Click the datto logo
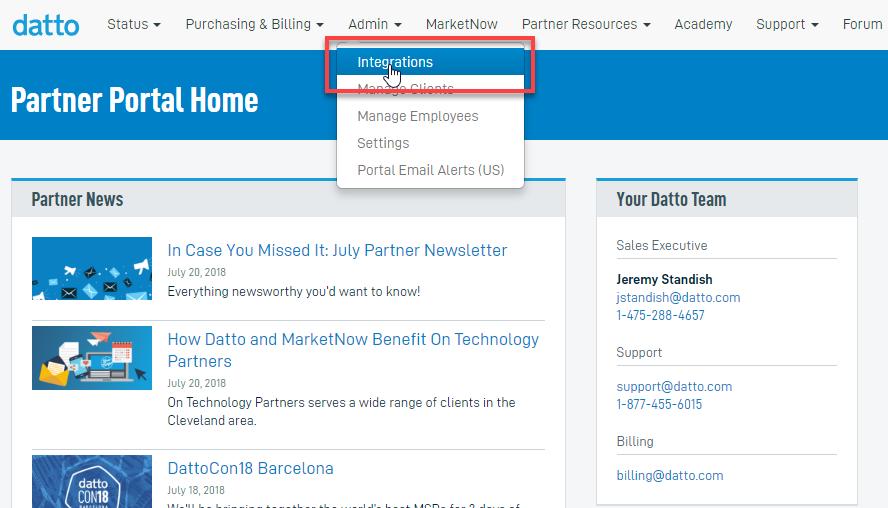This screenshot has height=508, width=888. tap(46, 25)
